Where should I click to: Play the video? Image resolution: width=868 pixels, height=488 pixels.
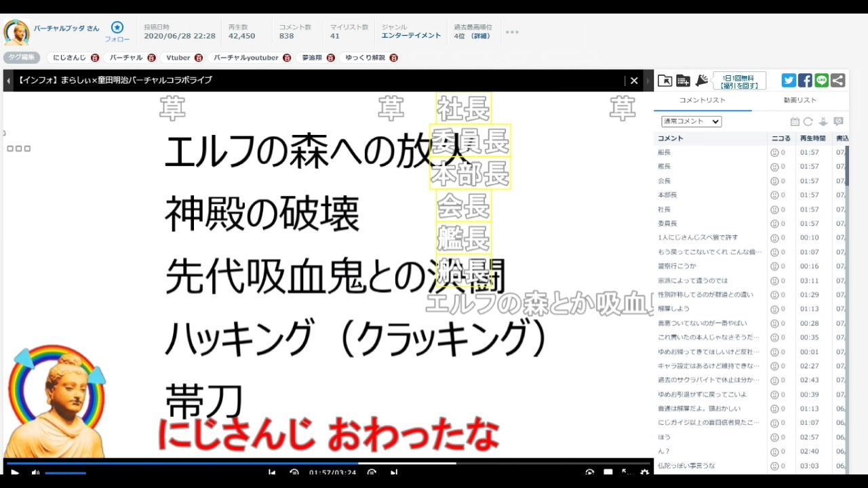point(15,472)
